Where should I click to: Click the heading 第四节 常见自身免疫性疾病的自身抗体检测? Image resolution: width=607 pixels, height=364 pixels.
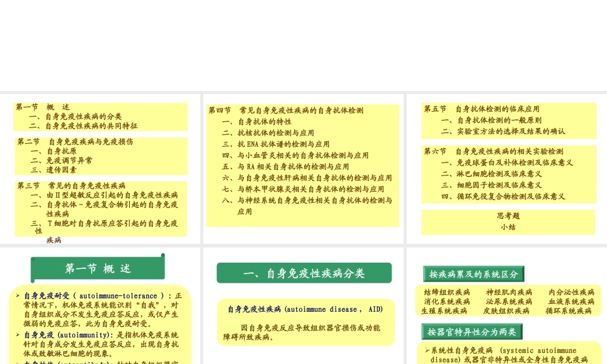[x=285, y=110]
